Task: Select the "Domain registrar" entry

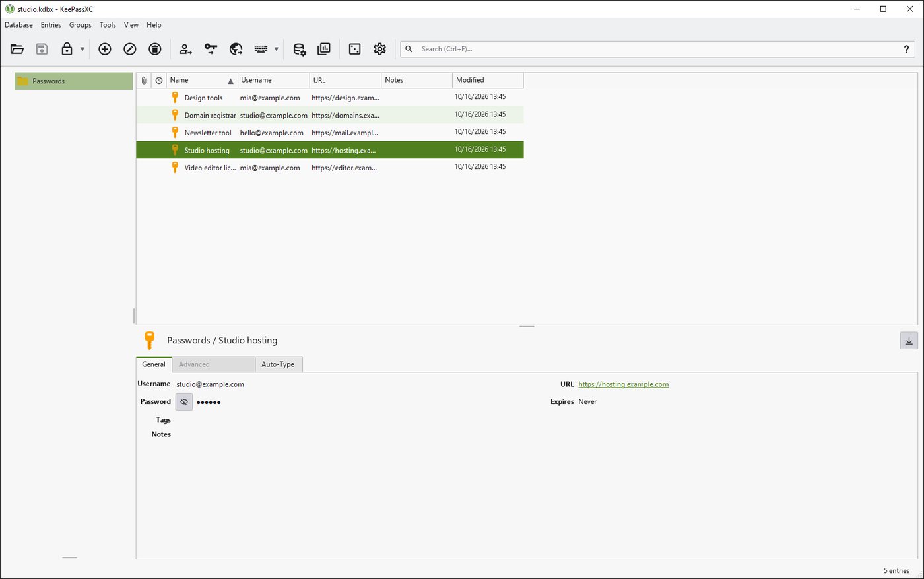Action: click(x=330, y=115)
